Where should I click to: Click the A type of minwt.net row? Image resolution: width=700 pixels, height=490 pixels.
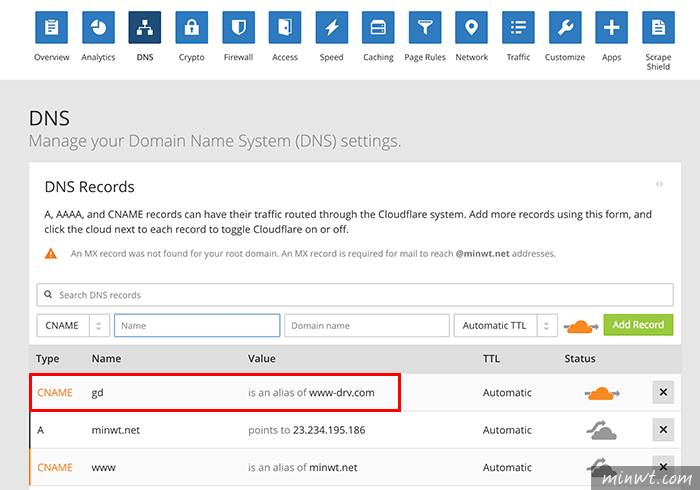pyautogui.click(x=41, y=430)
